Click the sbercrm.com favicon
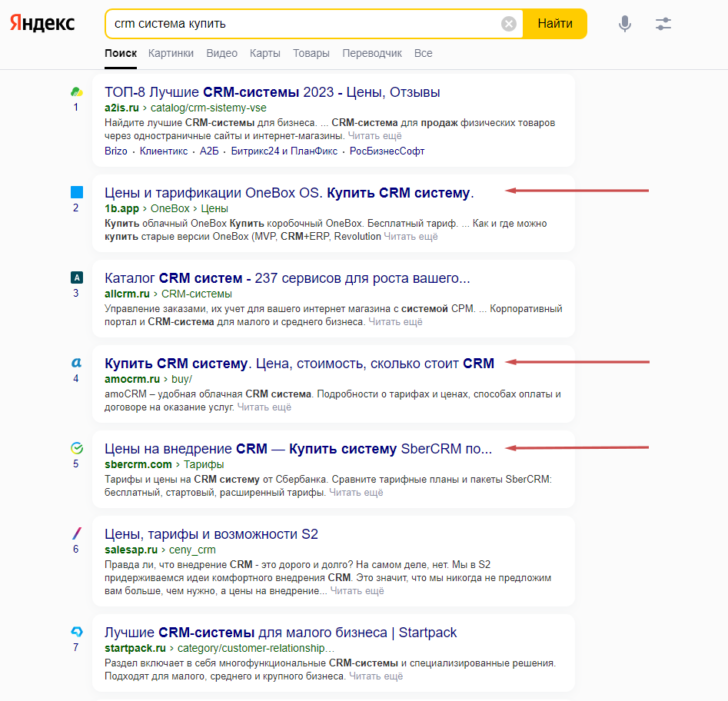Viewport: 728px width, 701px height. [76, 448]
